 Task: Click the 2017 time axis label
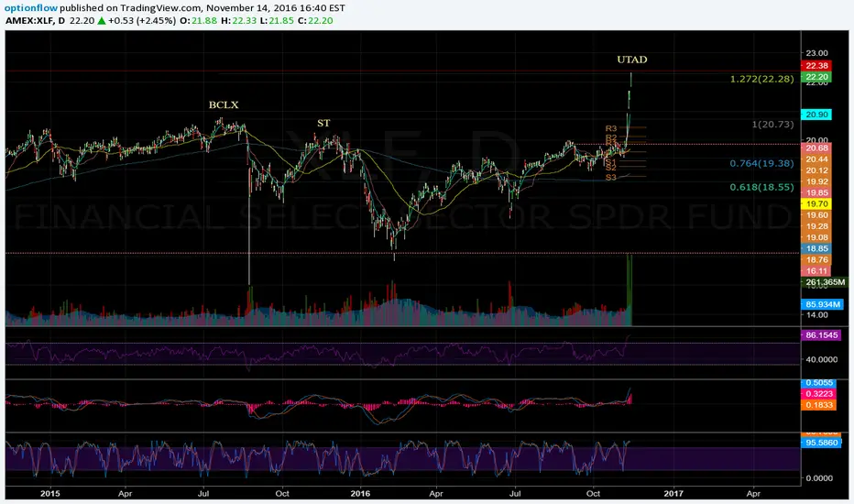pos(673,494)
